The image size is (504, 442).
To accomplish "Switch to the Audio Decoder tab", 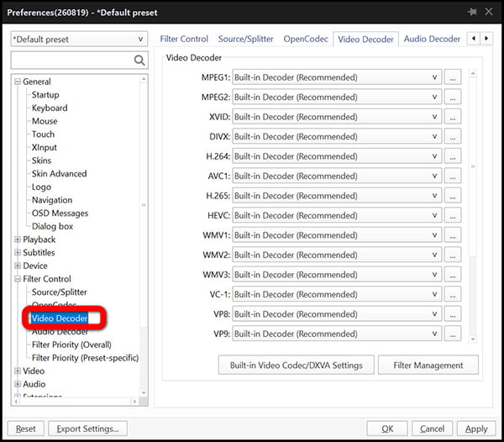I will [x=432, y=39].
